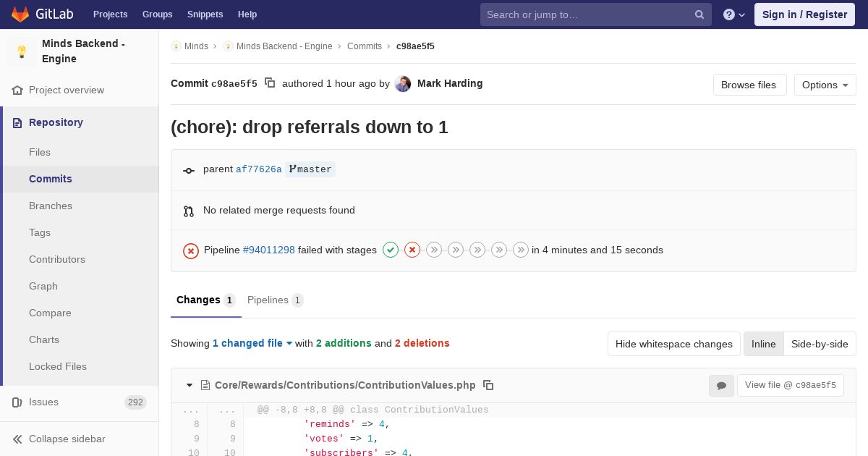Open Compare in sidebar

coord(50,313)
